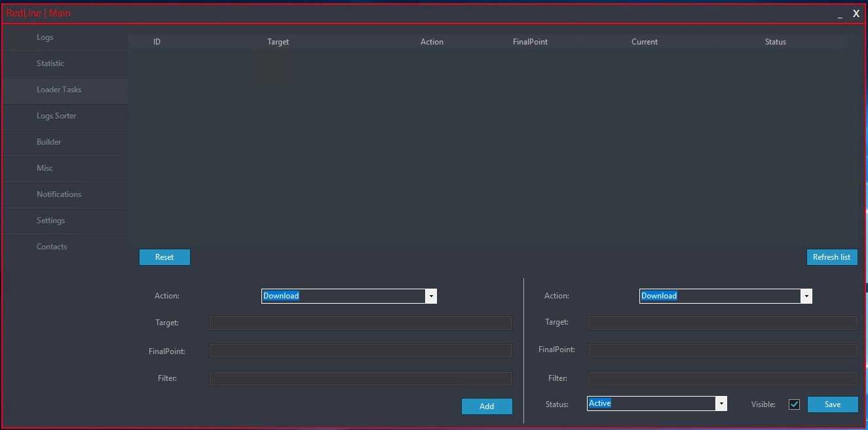
Task: Focus the right Filter input field
Action: click(x=723, y=378)
